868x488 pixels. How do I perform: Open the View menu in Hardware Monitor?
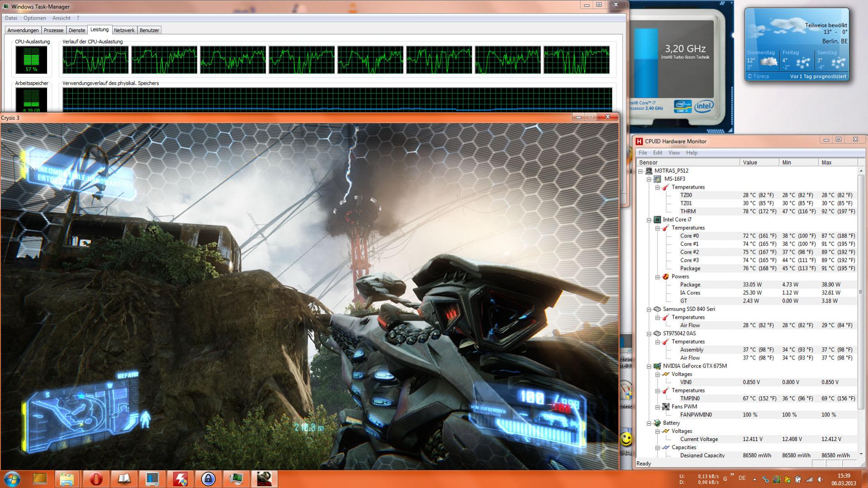(674, 153)
